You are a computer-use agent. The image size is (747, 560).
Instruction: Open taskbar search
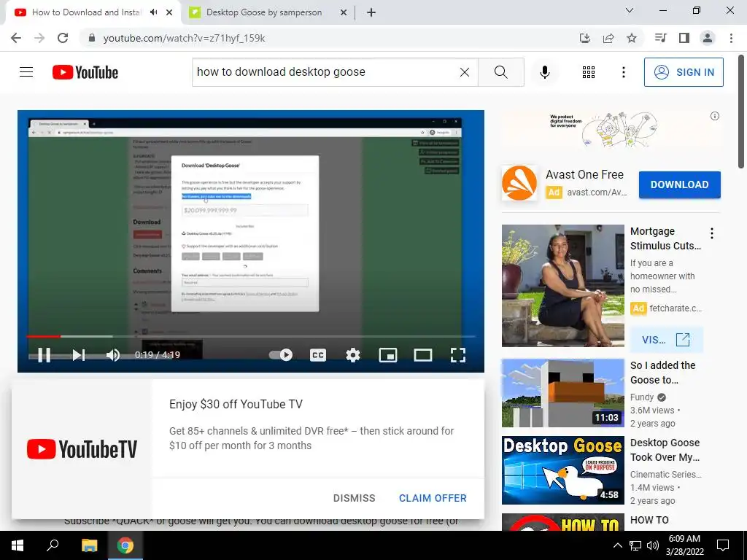tap(53, 545)
